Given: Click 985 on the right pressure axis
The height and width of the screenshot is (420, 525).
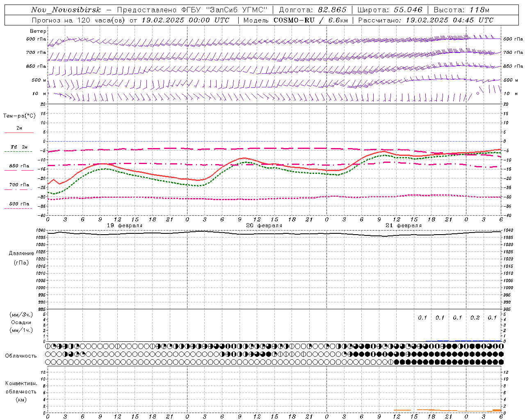Looking at the screenshot, I should point(508,309).
